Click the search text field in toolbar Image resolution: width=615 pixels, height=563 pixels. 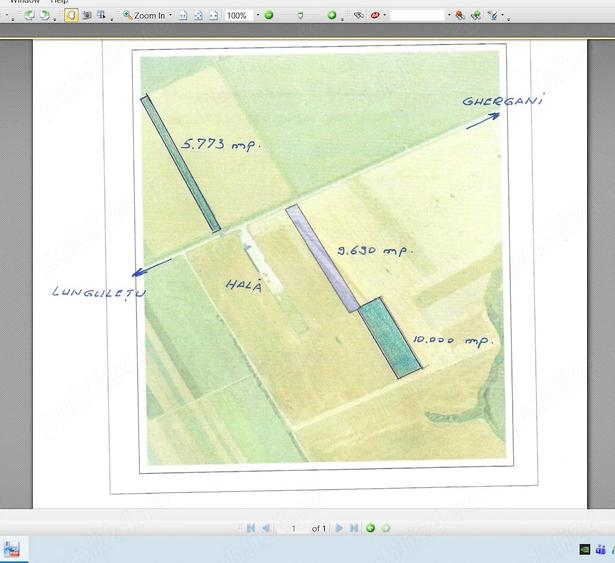click(x=418, y=16)
